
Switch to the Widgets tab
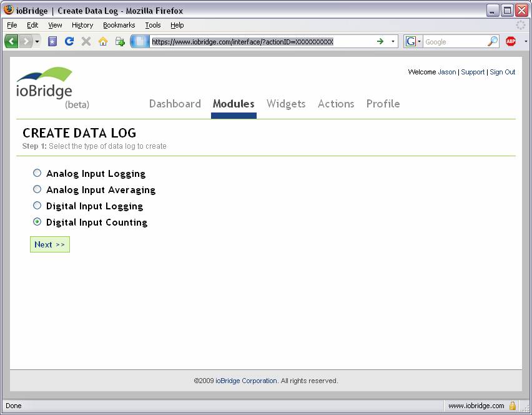tap(286, 104)
